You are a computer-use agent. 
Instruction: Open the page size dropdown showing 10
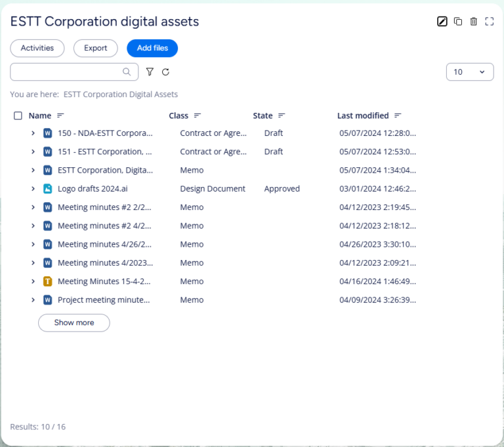coord(469,72)
